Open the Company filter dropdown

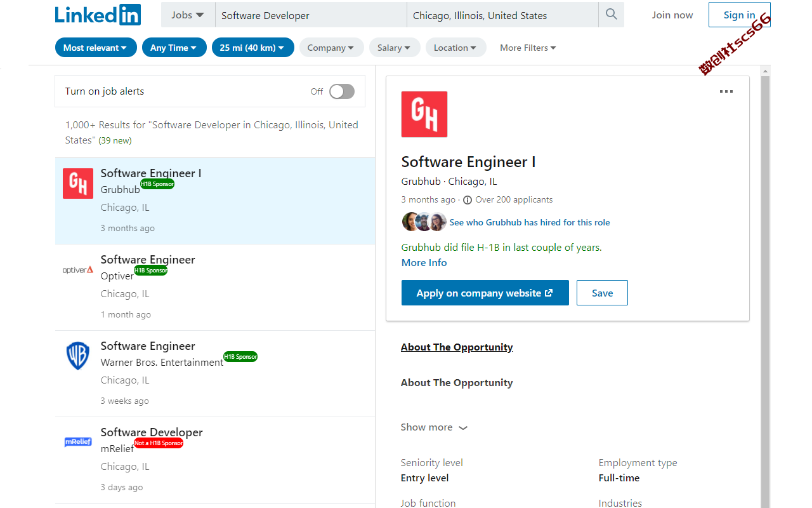coord(331,48)
